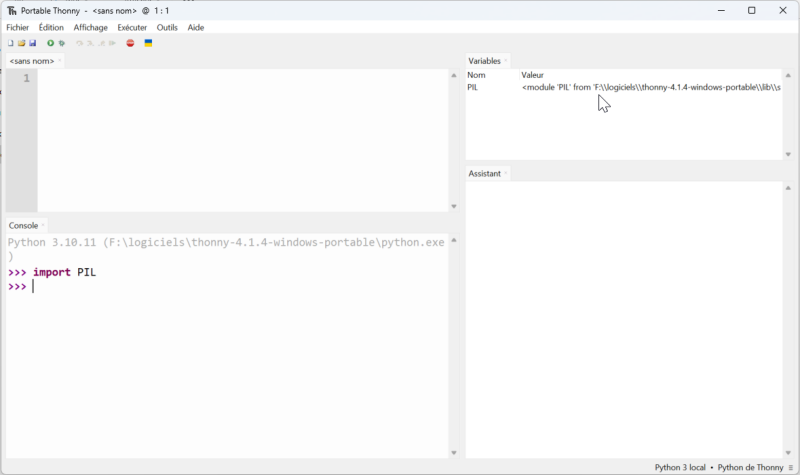Click the Step out debugger icon

pyautogui.click(x=102, y=43)
